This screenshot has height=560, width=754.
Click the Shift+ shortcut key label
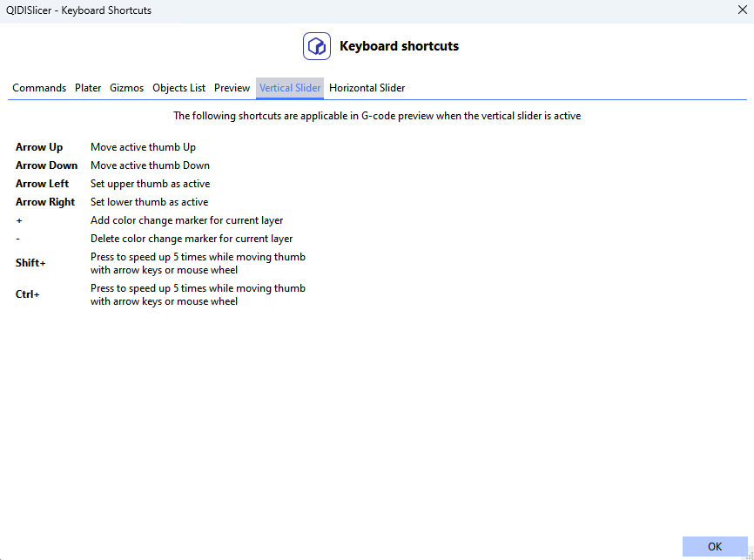(x=30, y=263)
